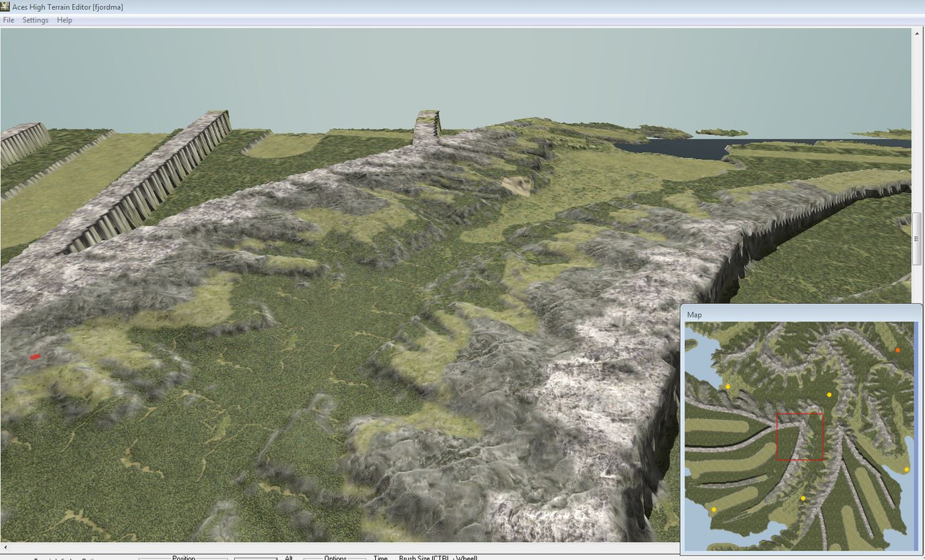Screen dimensions: 925x560
Task: Open the Help menu
Action: (64, 20)
